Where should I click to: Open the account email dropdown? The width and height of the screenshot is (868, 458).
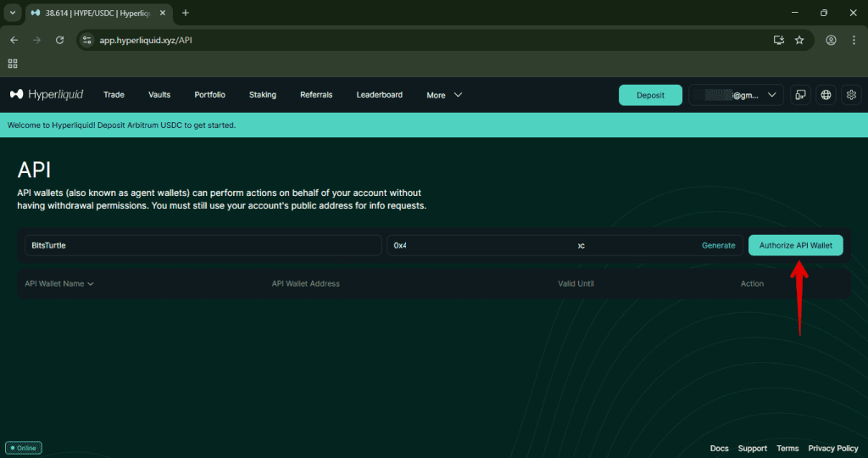(735, 95)
